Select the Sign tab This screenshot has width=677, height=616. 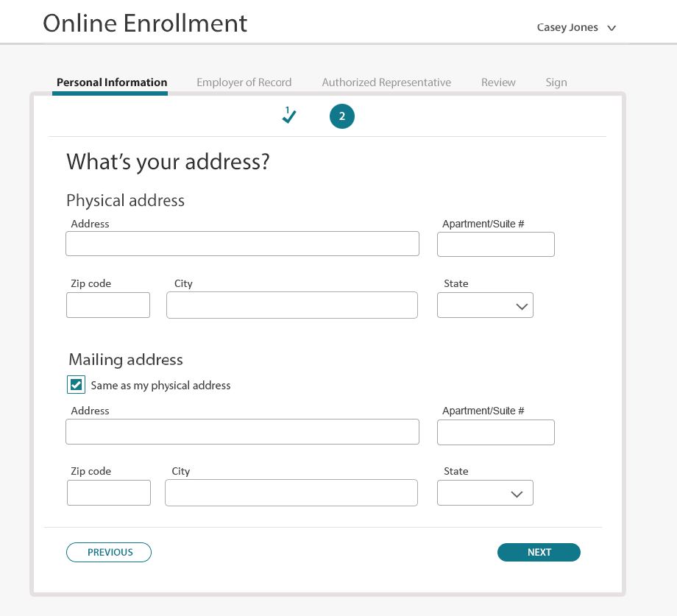[556, 82]
